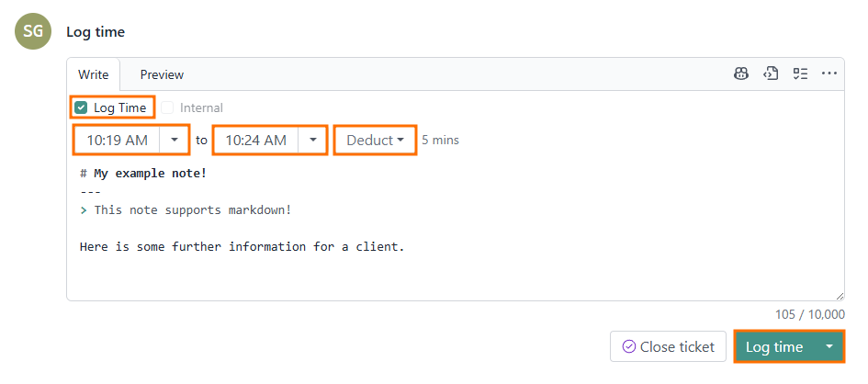Open the three-dots more options menu
The height and width of the screenshot is (384, 868).
(x=829, y=74)
